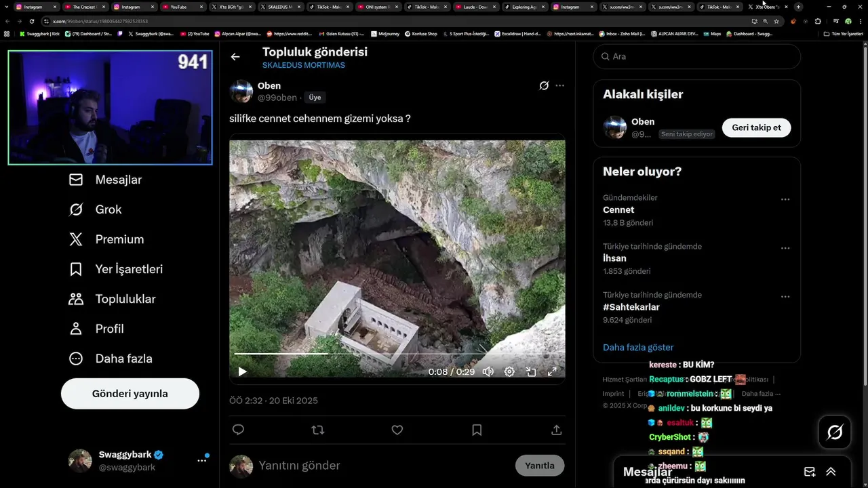Open more options on Oben's post
The image size is (868, 488).
559,85
